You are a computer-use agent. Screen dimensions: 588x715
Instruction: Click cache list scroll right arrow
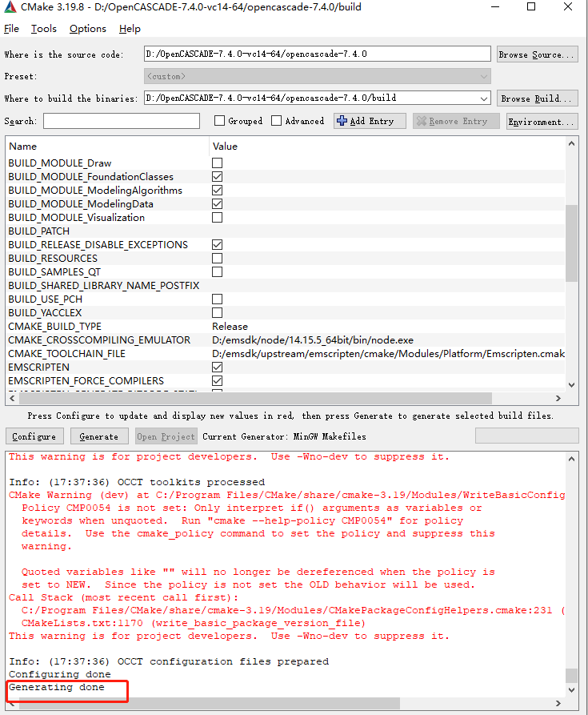tap(558, 398)
